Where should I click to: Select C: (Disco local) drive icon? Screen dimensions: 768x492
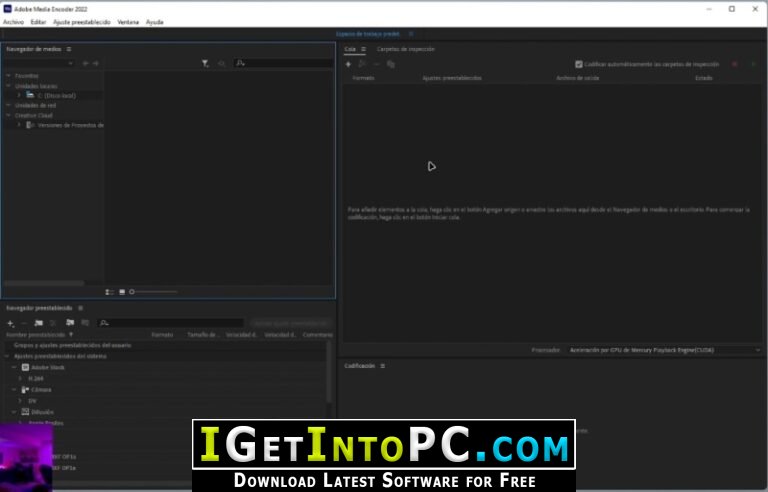coord(30,95)
